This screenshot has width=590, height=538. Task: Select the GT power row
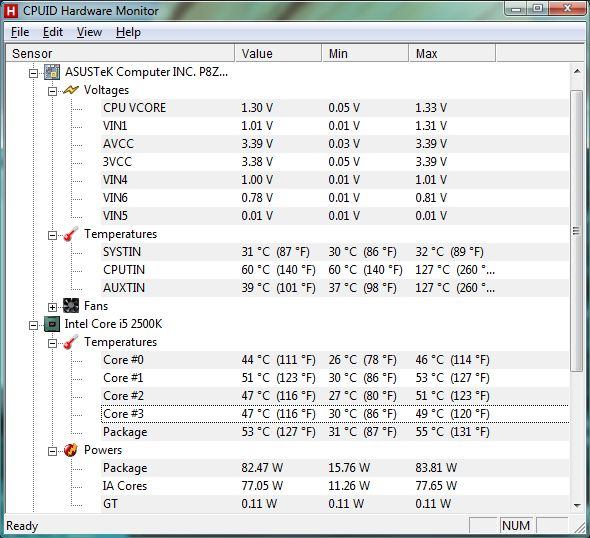(x=335, y=504)
